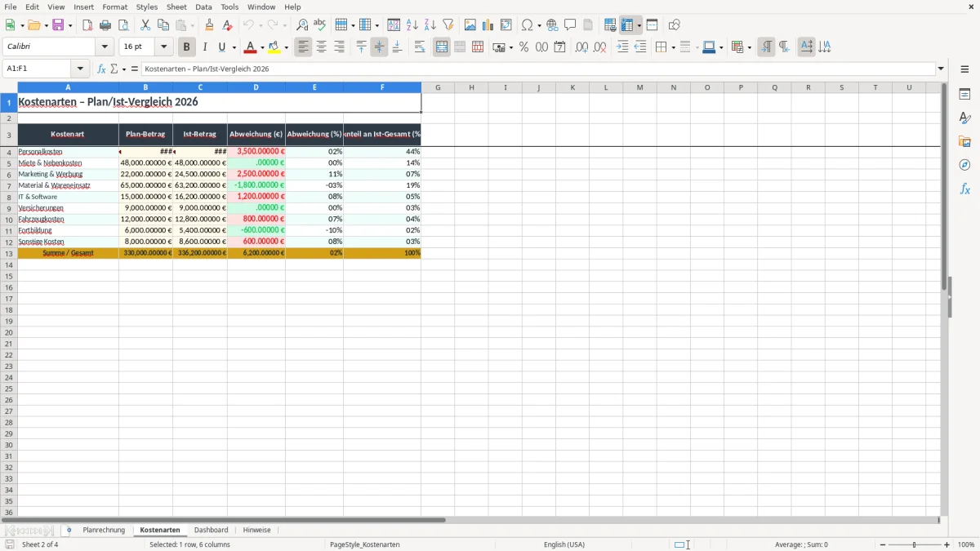Viewport: 980px width, 551px height.
Task: Select column G header
Action: point(438,87)
